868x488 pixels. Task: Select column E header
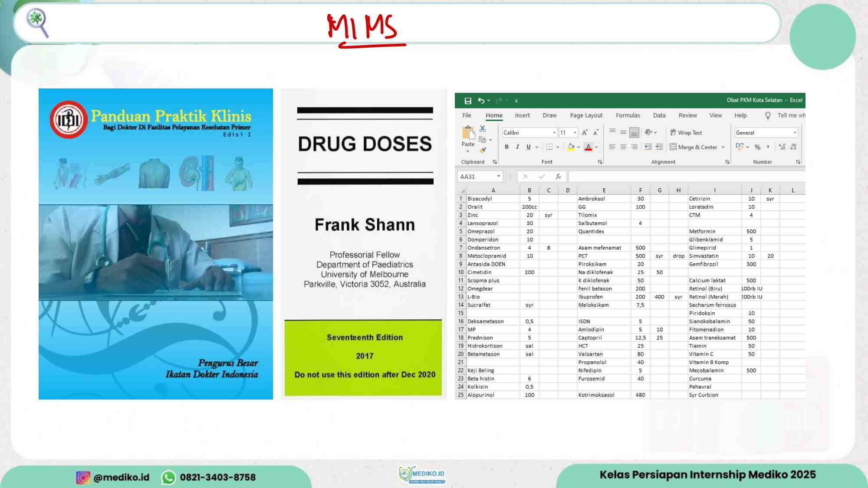tap(604, 190)
